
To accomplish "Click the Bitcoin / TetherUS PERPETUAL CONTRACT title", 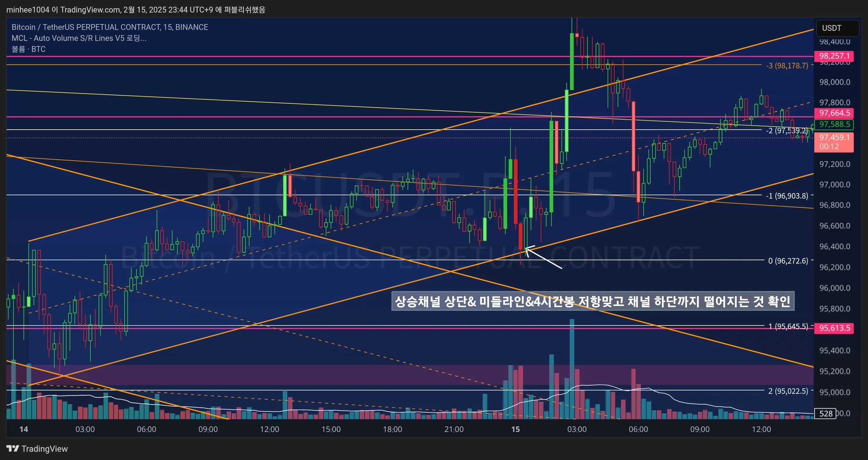I will coord(110,27).
